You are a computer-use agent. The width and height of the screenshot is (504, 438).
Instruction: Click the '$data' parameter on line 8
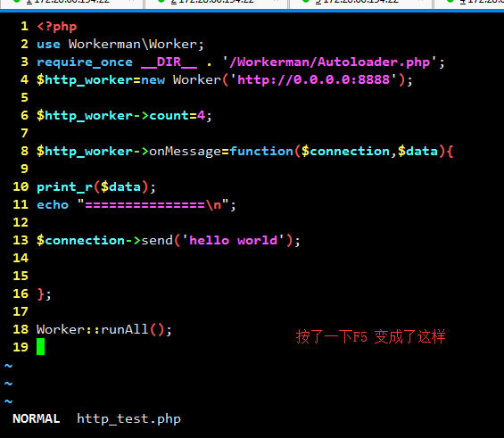click(x=417, y=151)
